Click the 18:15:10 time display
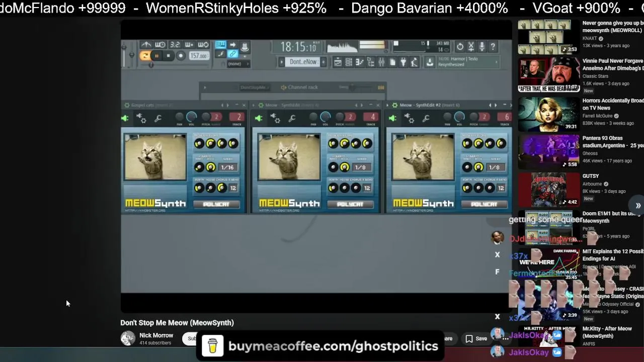644x362 pixels. (298, 47)
